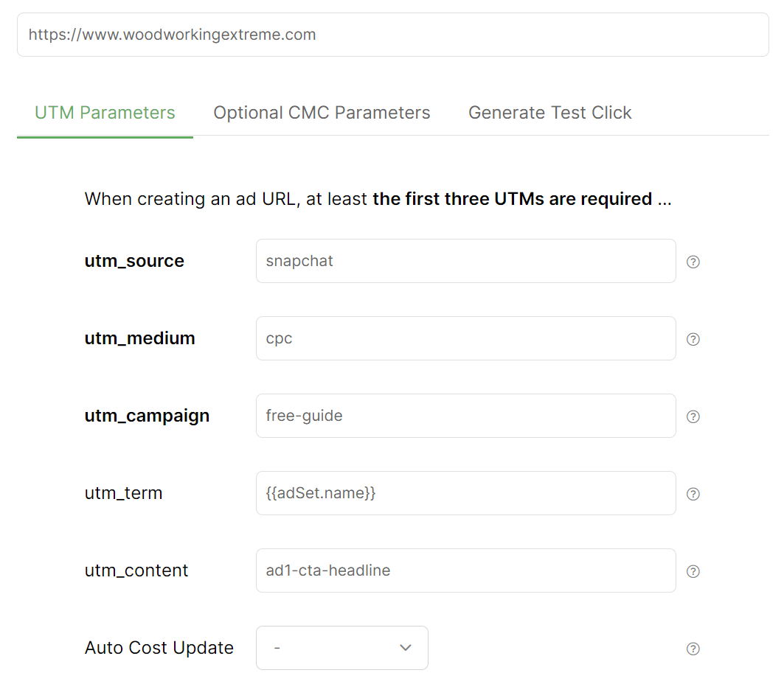The image size is (784, 684).
Task: Click the utm_medium field with cpc
Action: click(465, 338)
